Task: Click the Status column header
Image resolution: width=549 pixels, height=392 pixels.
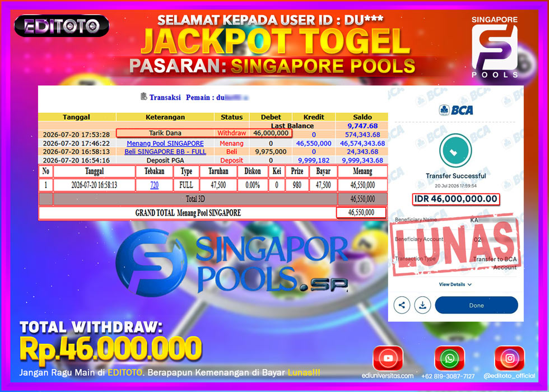Action: coord(231,117)
